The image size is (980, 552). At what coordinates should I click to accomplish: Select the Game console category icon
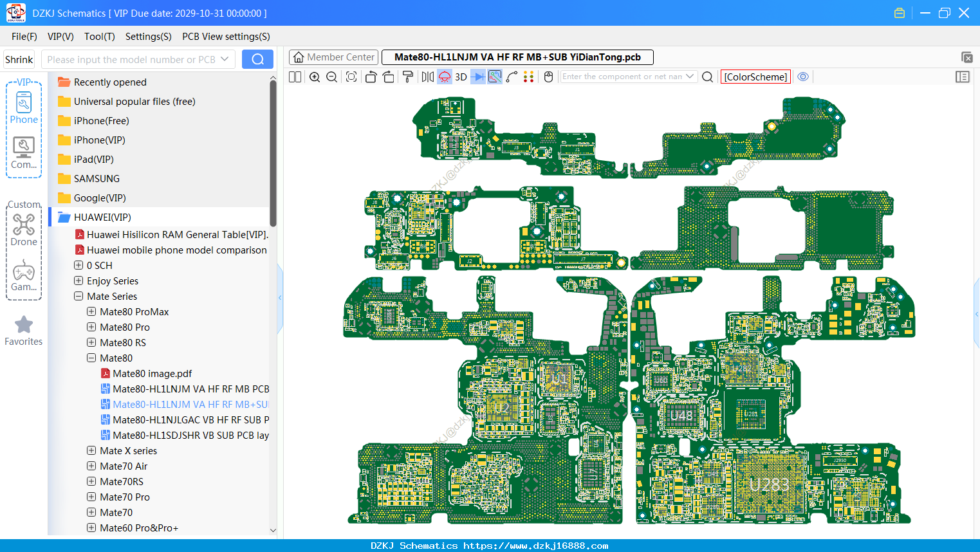[24, 275]
